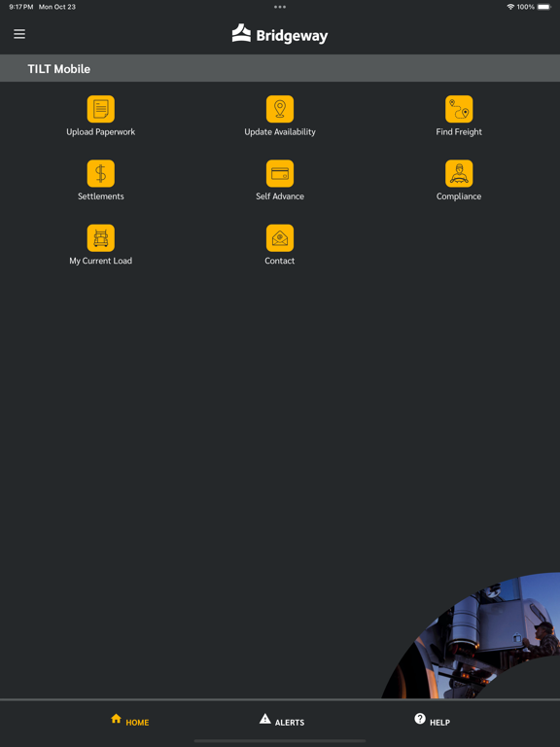The width and height of the screenshot is (560, 747).
Task: Open Compliance driver icon
Action: click(459, 173)
